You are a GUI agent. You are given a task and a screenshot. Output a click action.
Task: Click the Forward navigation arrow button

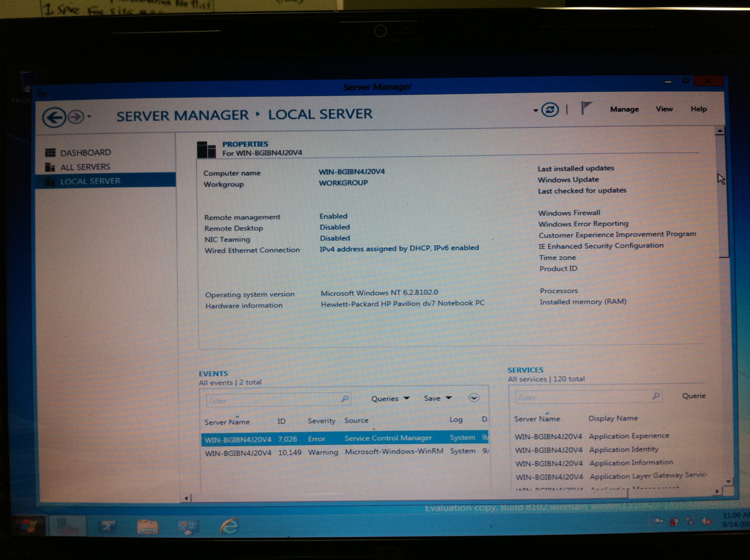point(76,117)
